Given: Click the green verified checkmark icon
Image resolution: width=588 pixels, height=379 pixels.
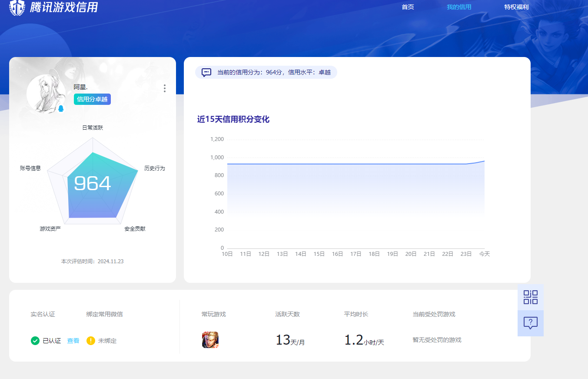Looking at the screenshot, I should pyautogui.click(x=35, y=341).
